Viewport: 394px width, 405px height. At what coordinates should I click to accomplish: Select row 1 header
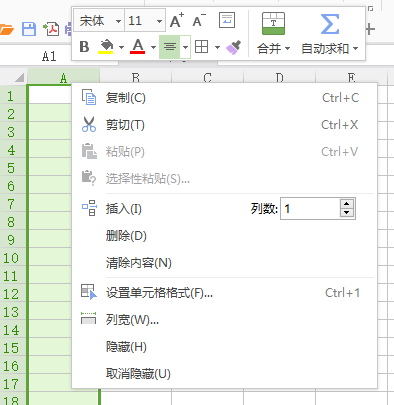(x=13, y=96)
